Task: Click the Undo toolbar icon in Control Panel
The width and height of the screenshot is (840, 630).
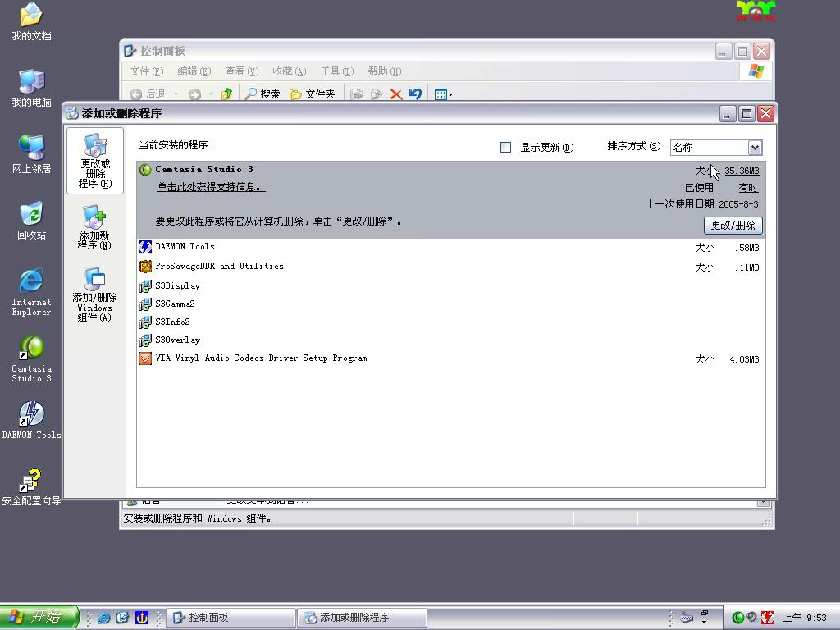Action: click(415, 94)
